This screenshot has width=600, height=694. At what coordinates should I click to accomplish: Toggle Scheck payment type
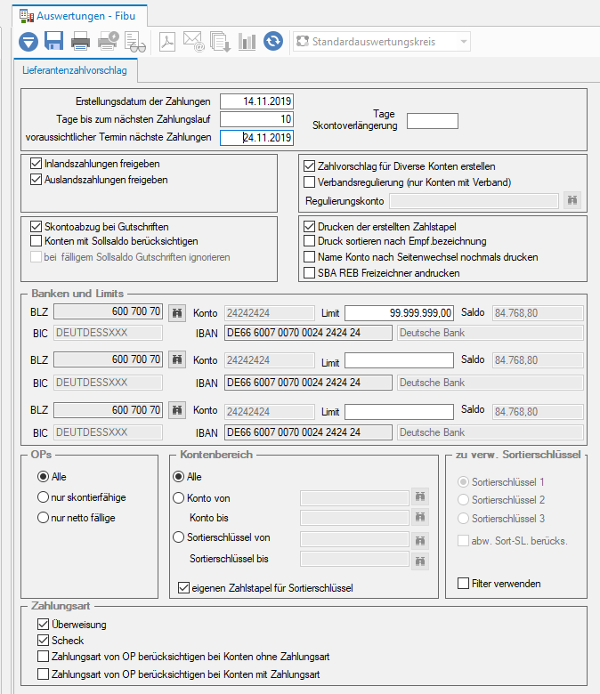pos(43,640)
